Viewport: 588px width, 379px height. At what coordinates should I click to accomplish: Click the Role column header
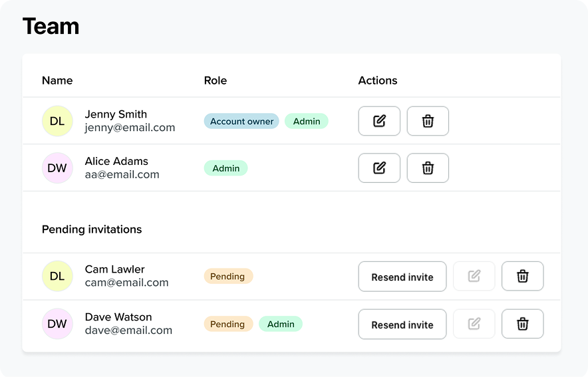(215, 80)
